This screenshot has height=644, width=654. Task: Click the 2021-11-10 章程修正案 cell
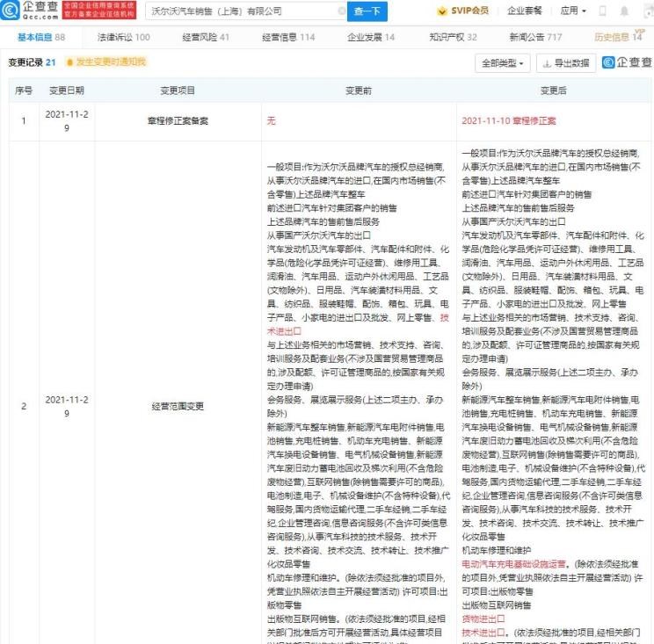click(x=509, y=121)
